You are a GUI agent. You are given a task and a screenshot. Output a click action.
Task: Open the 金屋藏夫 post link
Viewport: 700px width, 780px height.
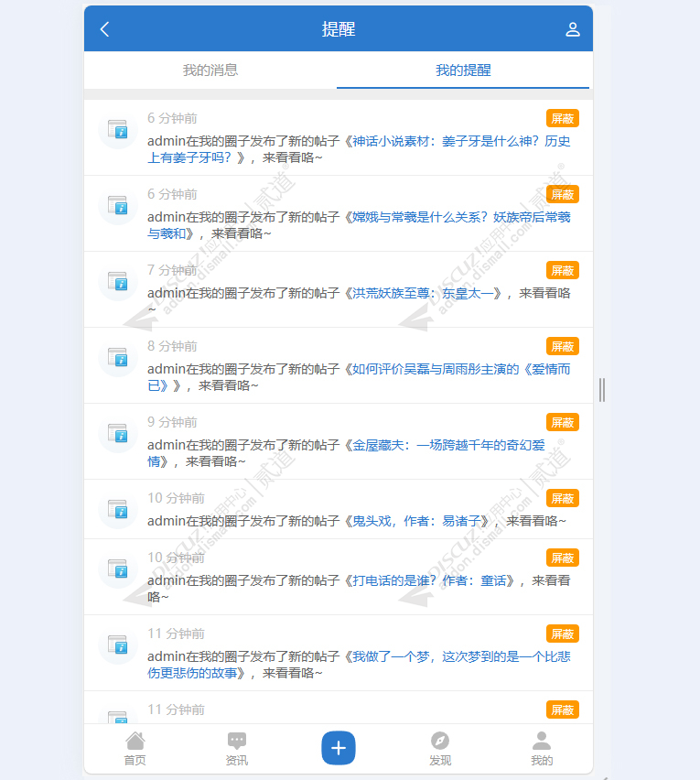[448, 445]
